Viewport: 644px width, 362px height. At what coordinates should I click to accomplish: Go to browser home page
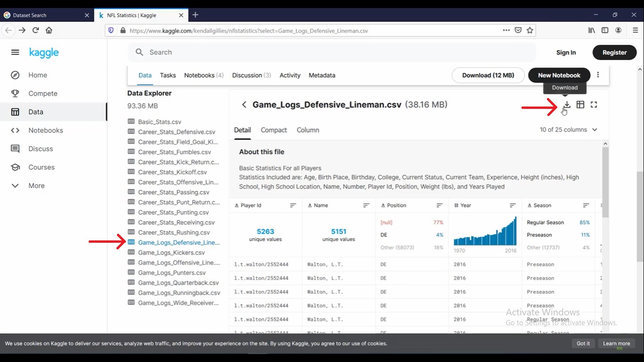pyautogui.click(x=49, y=30)
